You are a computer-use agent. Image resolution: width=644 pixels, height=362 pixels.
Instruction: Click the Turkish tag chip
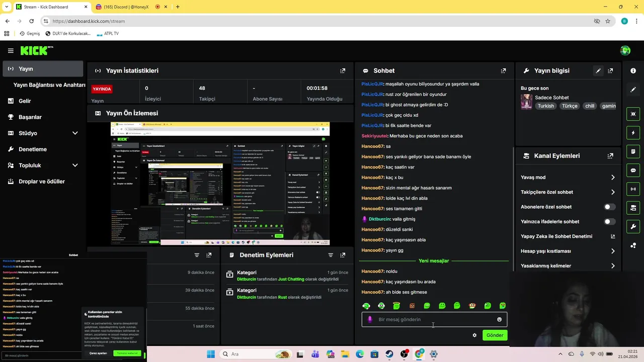click(545, 106)
